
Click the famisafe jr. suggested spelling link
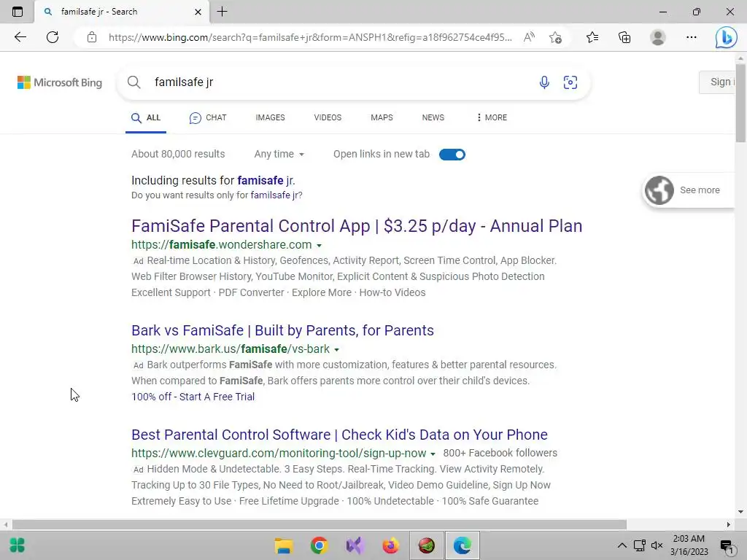tap(266, 181)
